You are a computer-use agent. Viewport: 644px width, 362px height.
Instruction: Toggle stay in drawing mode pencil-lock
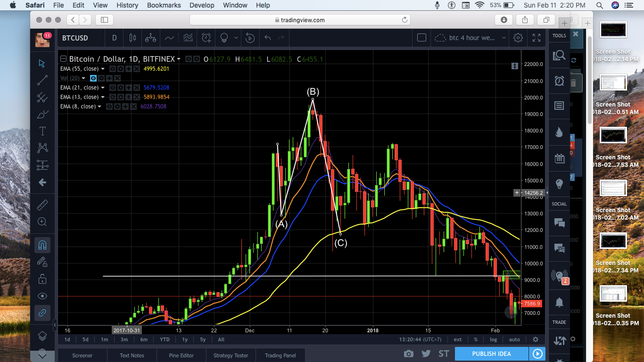[x=42, y=262]
